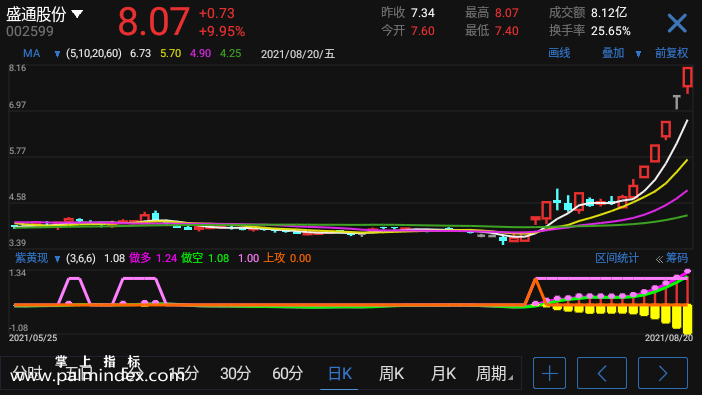
Task: Tap the plus zoom-in button
Action: point(549,373)
